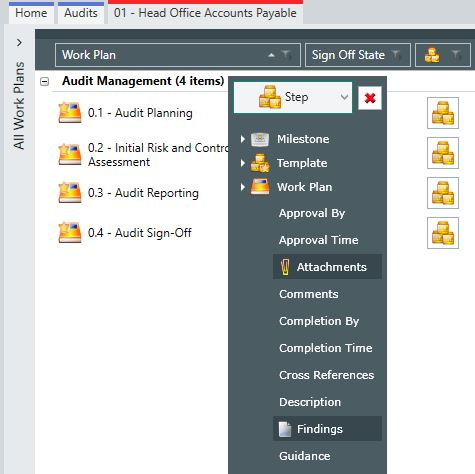Select the Comments field
This screenshot has height=474, width=475.
(308, 294)
